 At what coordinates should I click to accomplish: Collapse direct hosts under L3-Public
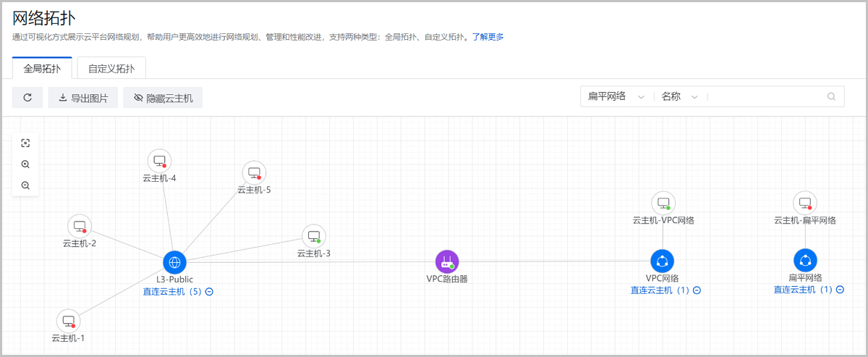coord(209,292)
